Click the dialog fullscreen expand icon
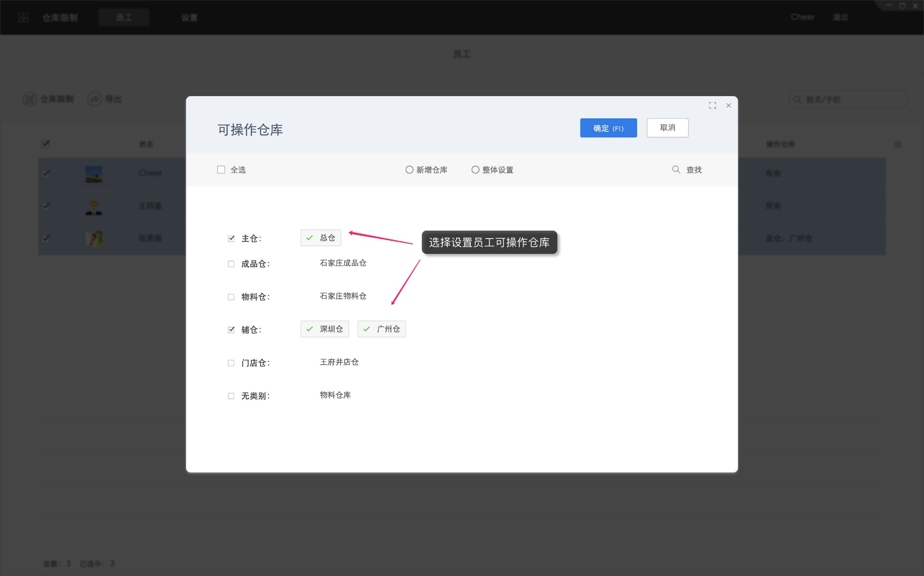Image resolution: width=924 pixels, height=576 pixels. point(712,105)
